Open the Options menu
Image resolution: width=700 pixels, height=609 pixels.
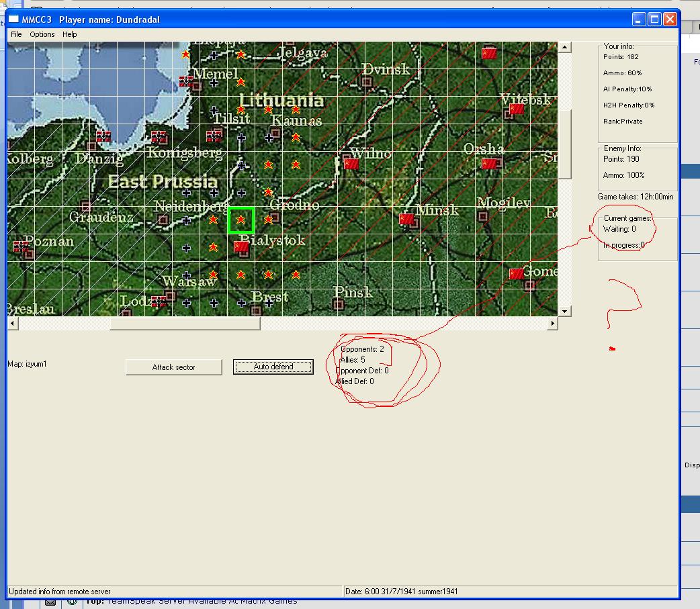click(42, 34)
